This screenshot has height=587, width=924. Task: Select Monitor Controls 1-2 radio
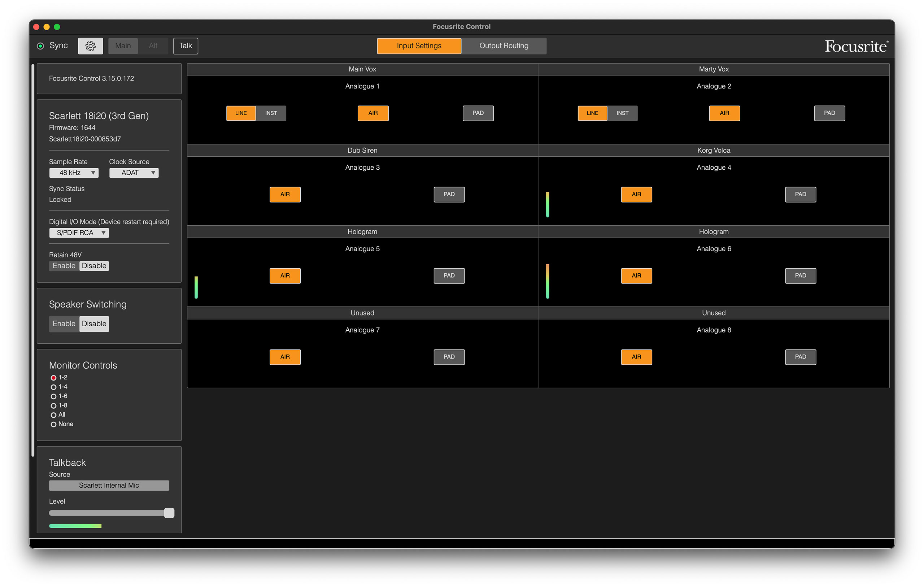[54, 378]
